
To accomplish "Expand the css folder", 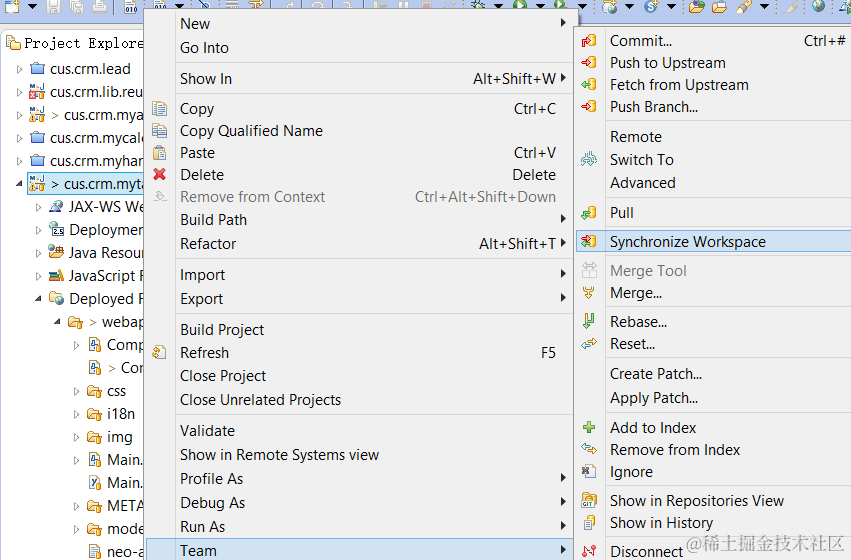I will click(76, 391).
